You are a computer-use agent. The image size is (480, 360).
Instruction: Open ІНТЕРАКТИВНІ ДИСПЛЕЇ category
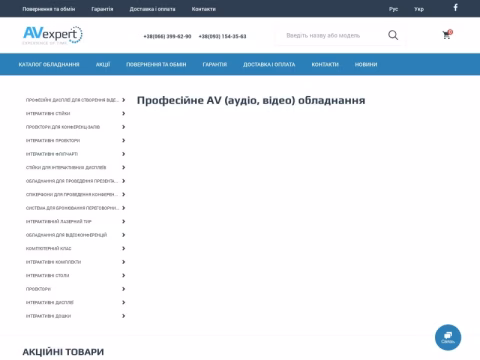point(50,302)
